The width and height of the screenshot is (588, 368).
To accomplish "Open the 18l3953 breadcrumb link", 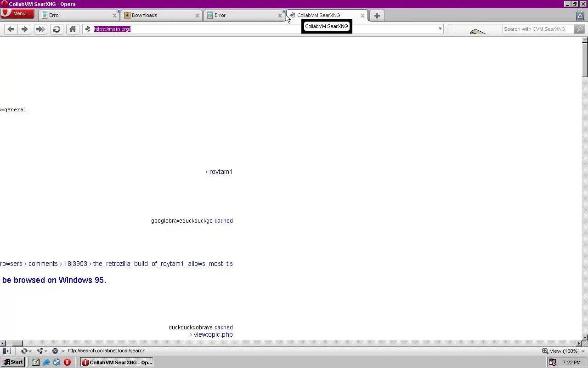I will [75, 264].
